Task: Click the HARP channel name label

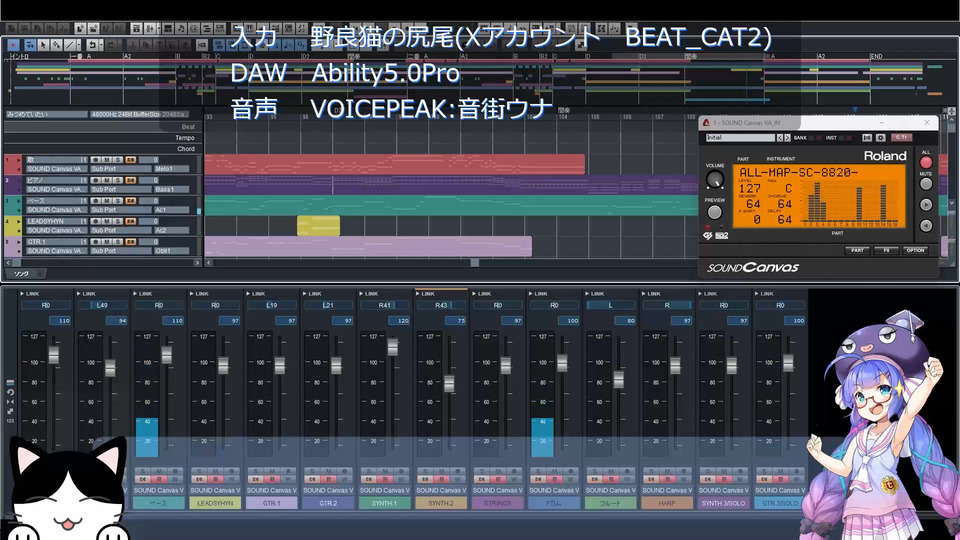Action: (667, 503)
